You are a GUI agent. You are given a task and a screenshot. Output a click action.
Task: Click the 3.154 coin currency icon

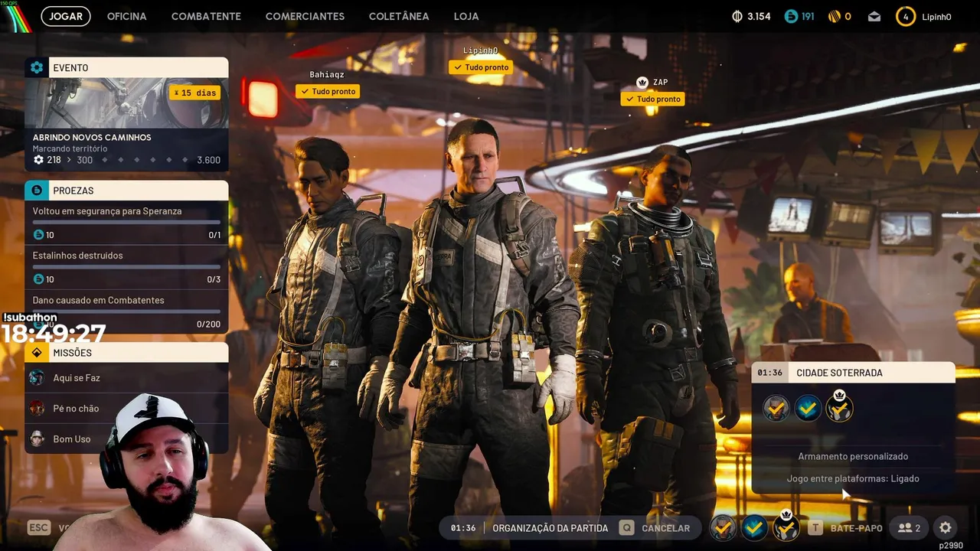737,16
